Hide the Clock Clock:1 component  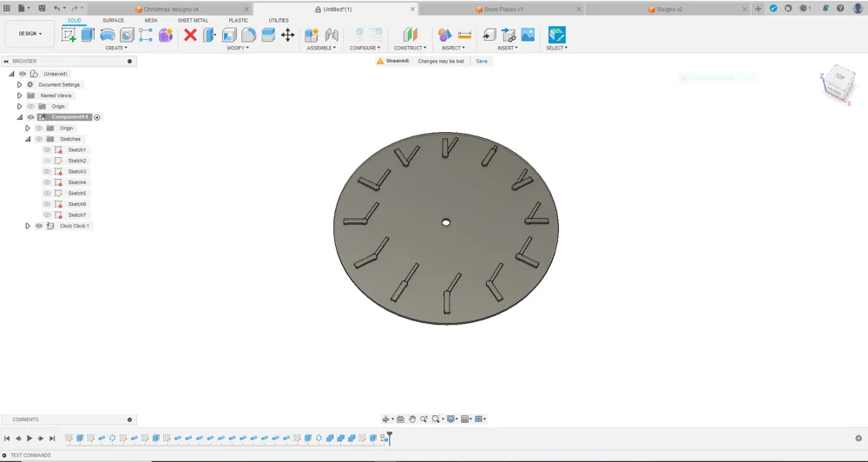[39, 226]
